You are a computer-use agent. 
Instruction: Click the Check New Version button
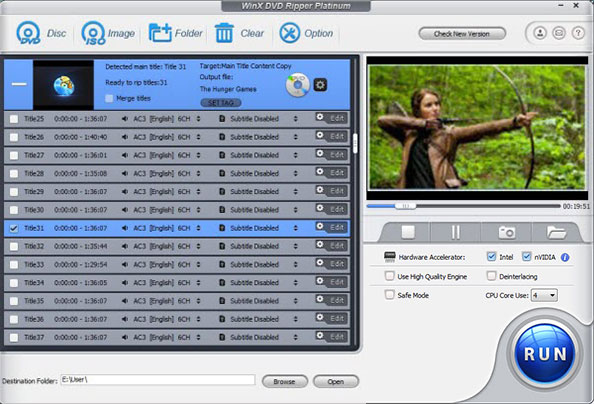pyautogui.click(x=462, y=34)
